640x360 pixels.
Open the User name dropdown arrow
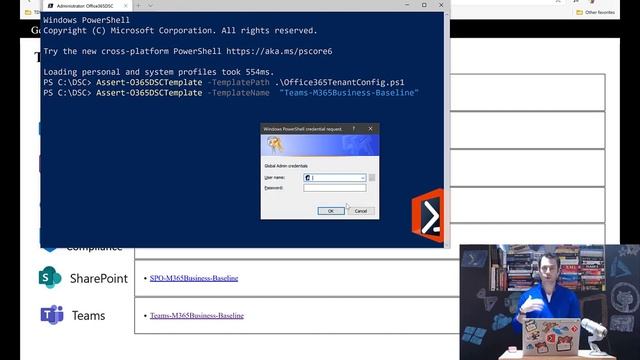pyautogui.click(x=362, y=178)
